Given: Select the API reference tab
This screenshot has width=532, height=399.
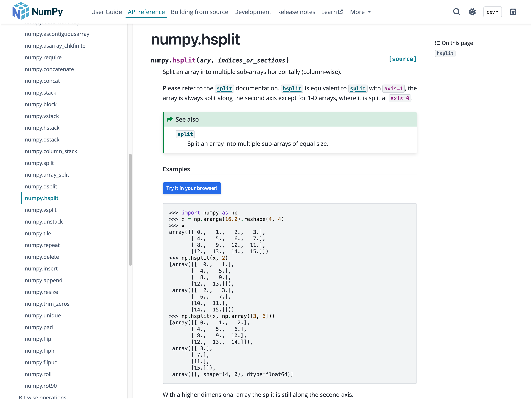Looking at the screenshot, I should (x=146, y=12).
